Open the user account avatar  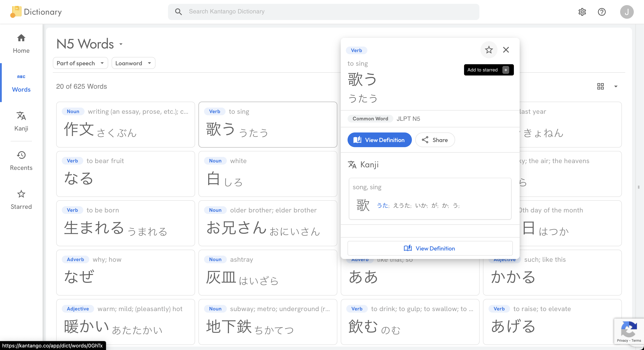[x=626, y=12]
